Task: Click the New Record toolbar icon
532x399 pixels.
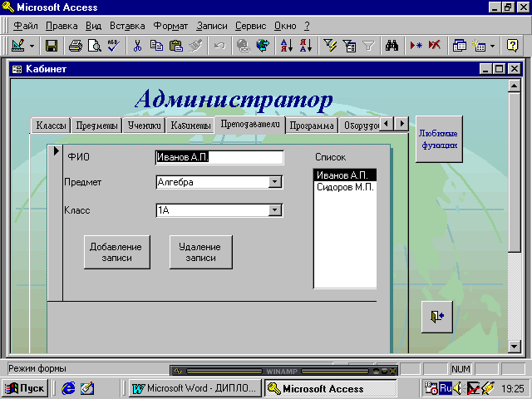Action: pos(417,46)
